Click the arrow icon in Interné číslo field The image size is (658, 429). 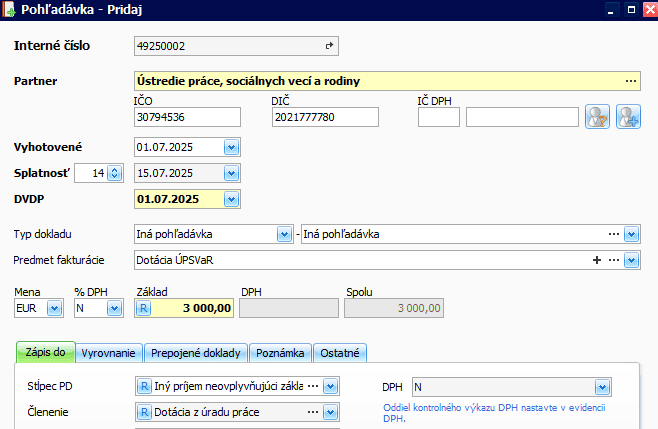(329, 46)
